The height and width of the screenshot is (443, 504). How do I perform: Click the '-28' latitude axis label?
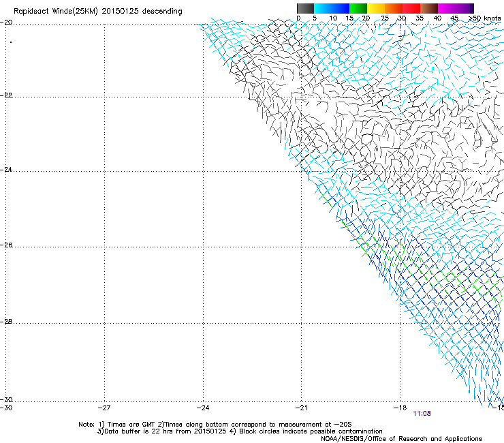click(x=6, y=322)
